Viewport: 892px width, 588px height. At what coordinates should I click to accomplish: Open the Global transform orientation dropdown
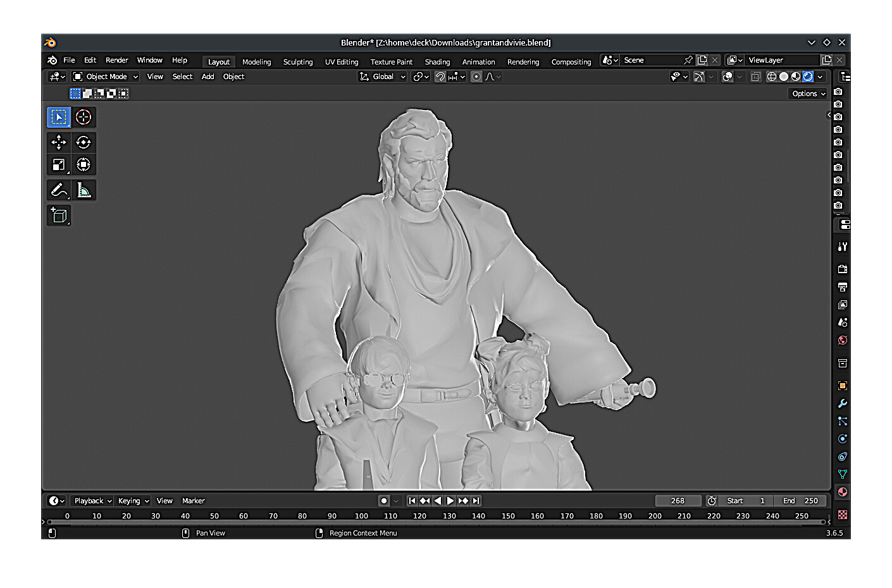click(x=383, y=77)
